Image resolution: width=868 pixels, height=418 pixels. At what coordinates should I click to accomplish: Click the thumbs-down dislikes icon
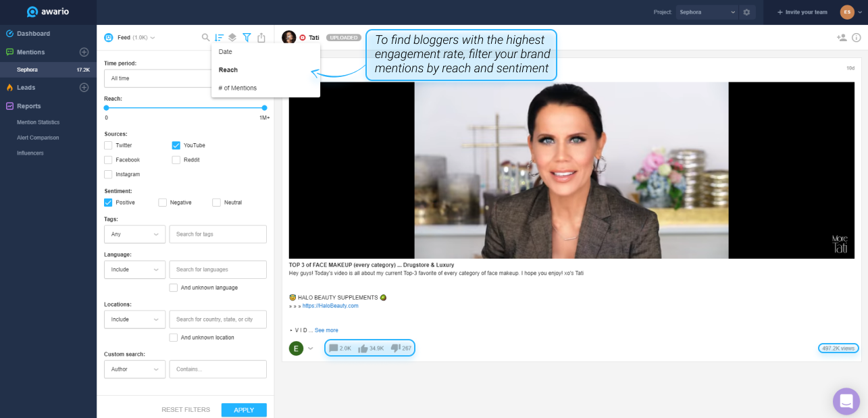click(395, 348)
